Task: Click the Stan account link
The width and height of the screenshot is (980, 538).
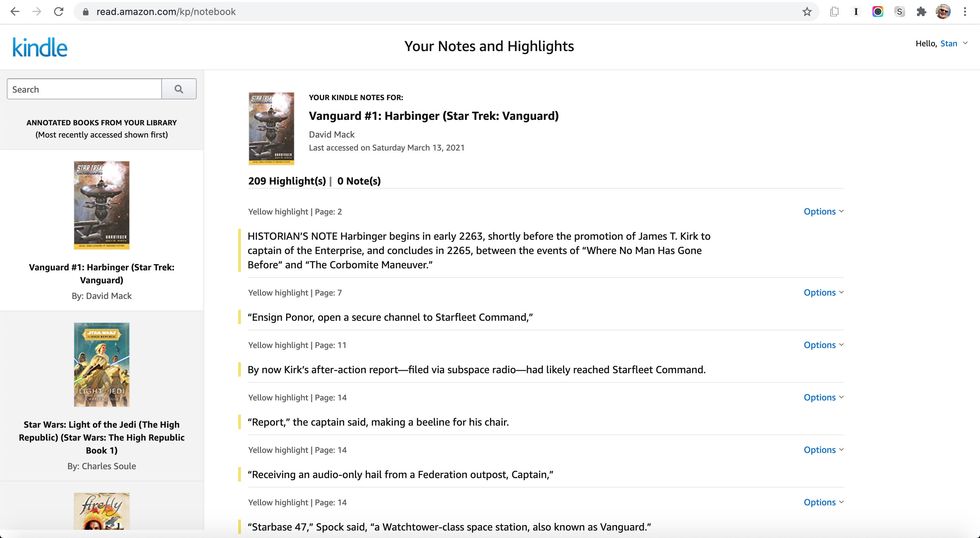Action: point(948,43)
